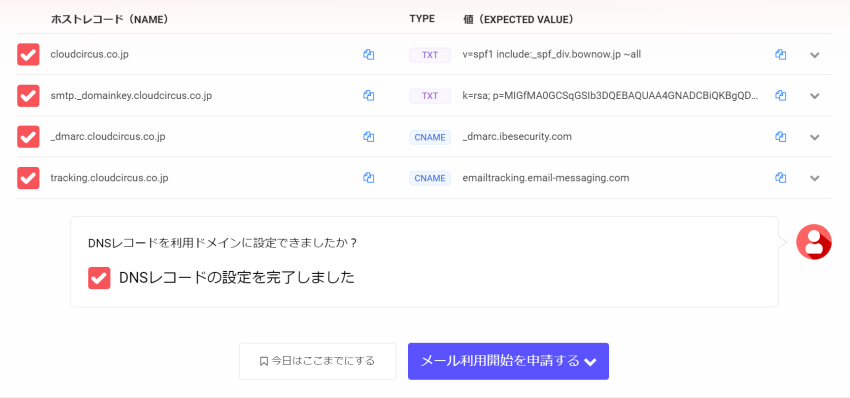Screen dimensions: 850x398
Task: Copy host name tracking.cloudcircus.co.jp
Action: pyautogui.click(x=369, y=178)
